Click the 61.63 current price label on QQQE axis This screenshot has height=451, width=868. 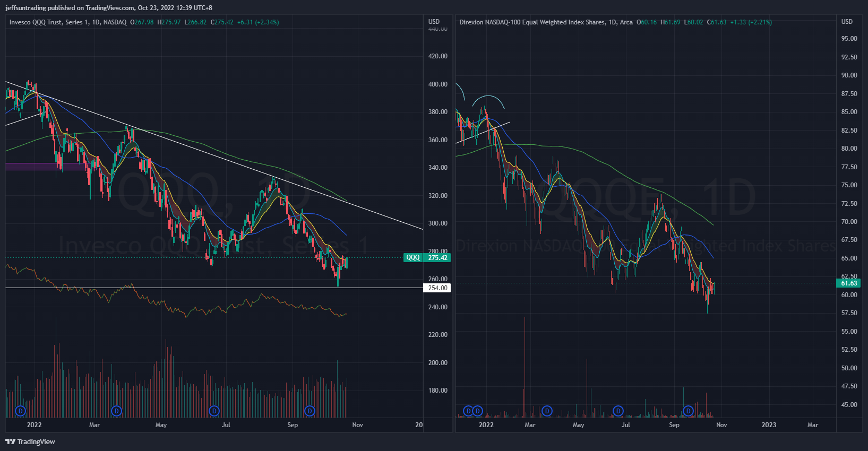(x=849, y=283)
